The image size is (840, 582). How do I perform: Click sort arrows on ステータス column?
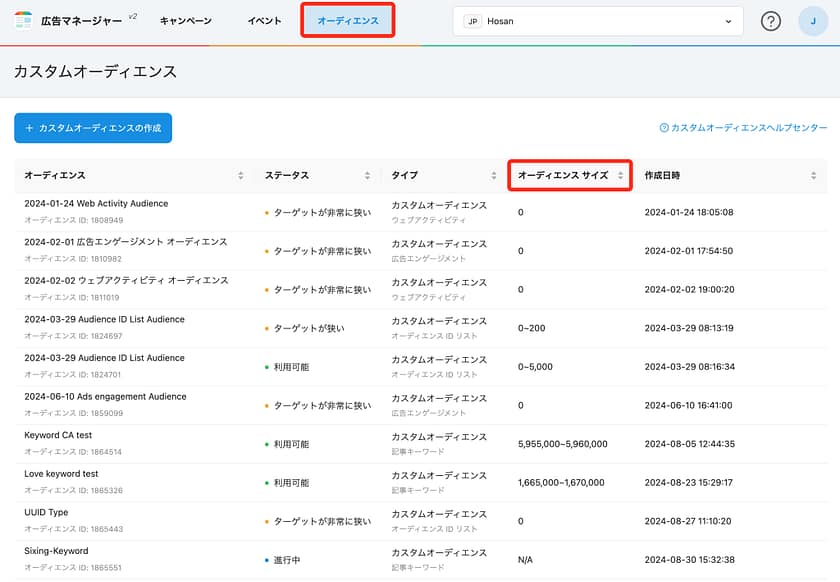pos(367,175)
